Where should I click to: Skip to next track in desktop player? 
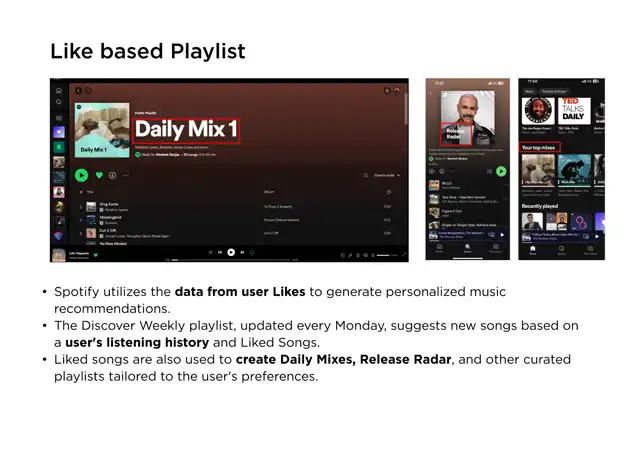[x=242, y=252]
